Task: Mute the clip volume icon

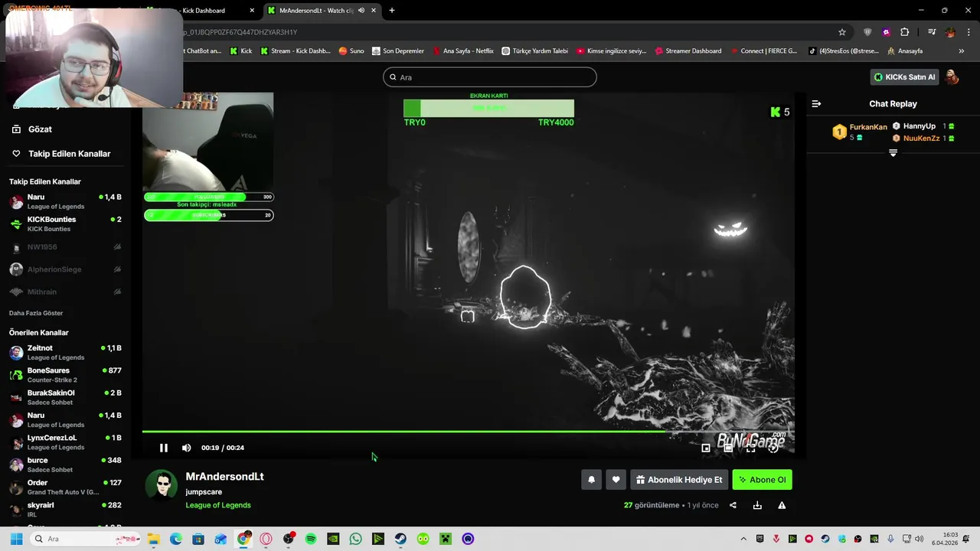Action: 186,448
